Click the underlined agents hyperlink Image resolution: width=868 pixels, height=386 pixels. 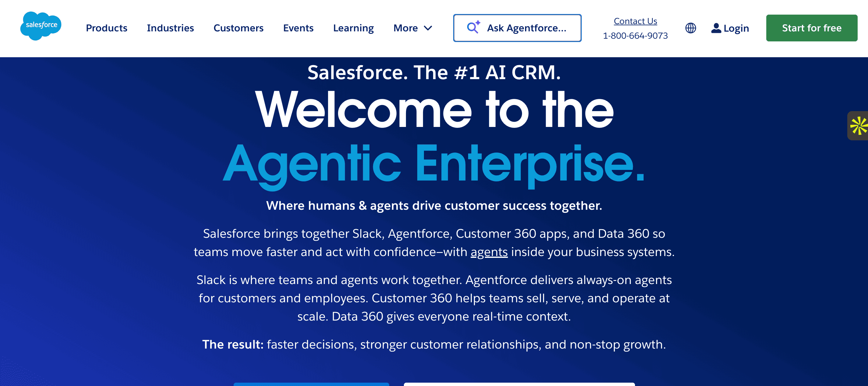click(489, 252)
